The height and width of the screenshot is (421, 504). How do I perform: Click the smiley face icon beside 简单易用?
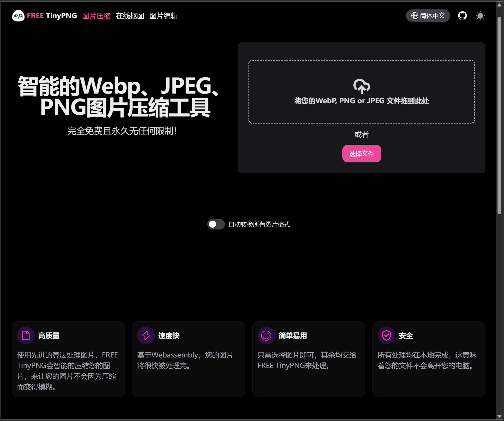[x=266, y=335]
